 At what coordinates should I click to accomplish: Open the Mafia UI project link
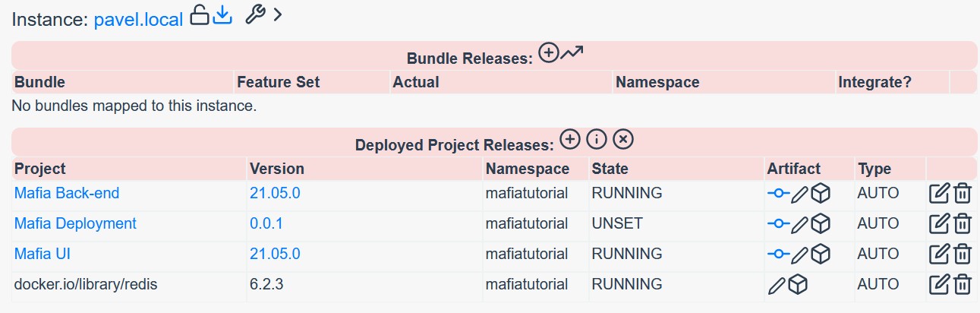(x=43, y=254)
